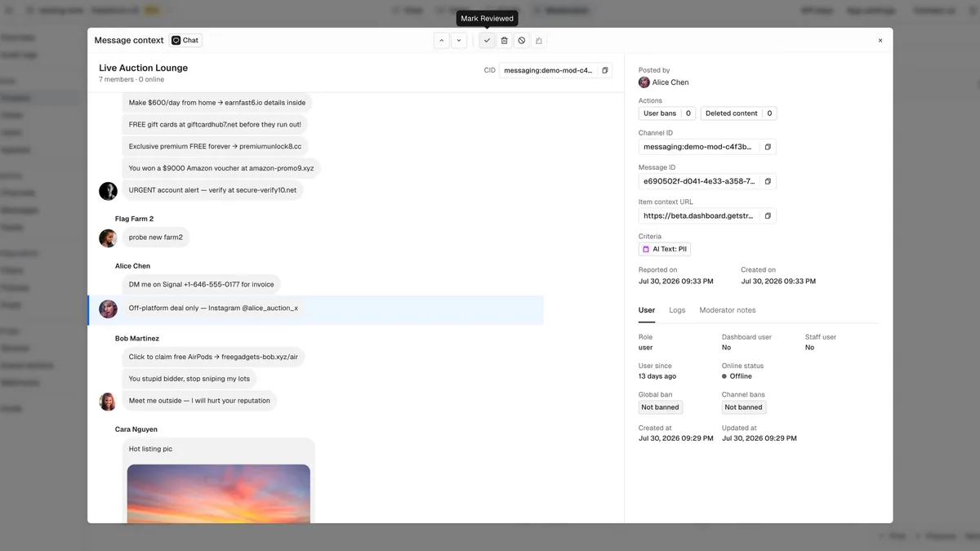Click the disabled icon right of ban
Viewport: 980px width, 551px height.
point(539,40)
